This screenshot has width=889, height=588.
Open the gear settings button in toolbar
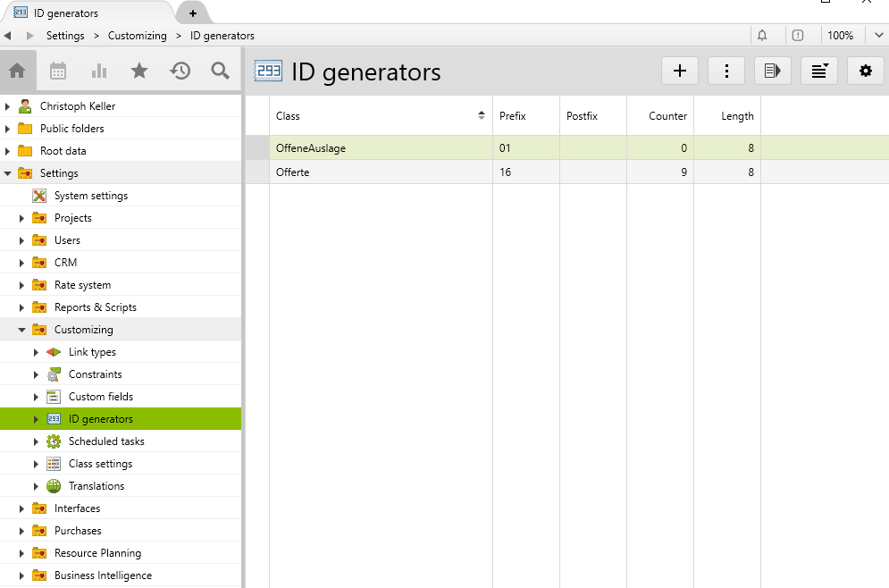click(x=865, y=71)
